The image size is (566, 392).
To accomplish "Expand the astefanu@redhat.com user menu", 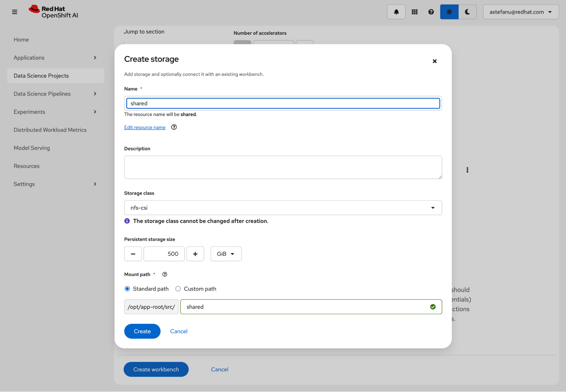I will pos(520,12).
